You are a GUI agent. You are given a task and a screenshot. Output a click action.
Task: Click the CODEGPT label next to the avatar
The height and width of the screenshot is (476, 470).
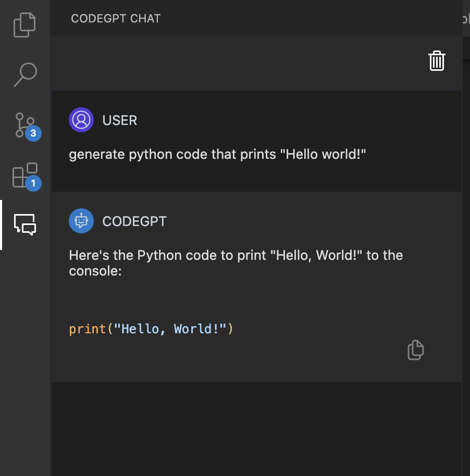pyautogui.click(x=134, y=221)
